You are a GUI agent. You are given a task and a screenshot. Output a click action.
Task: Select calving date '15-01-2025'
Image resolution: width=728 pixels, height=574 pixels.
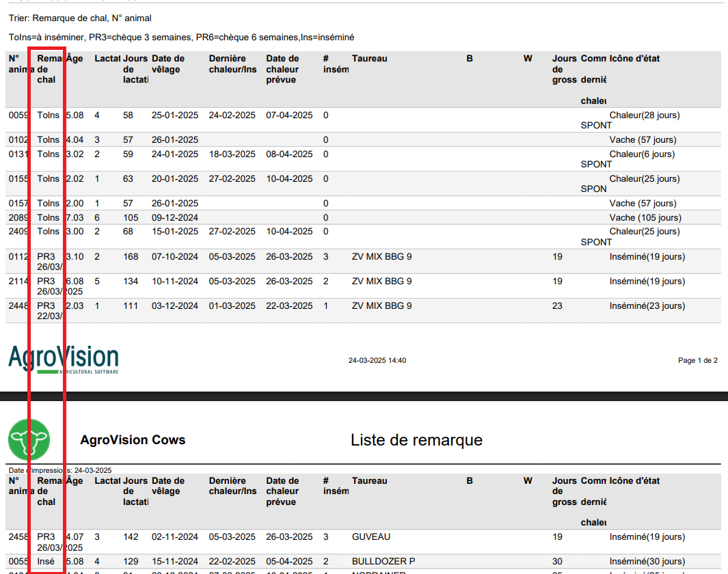click(174, 231)
